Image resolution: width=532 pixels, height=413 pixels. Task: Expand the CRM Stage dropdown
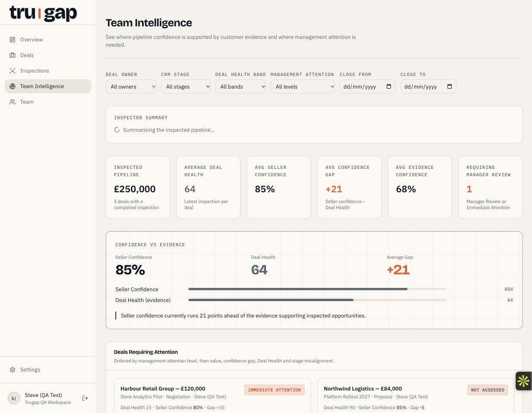pos(186,86)
